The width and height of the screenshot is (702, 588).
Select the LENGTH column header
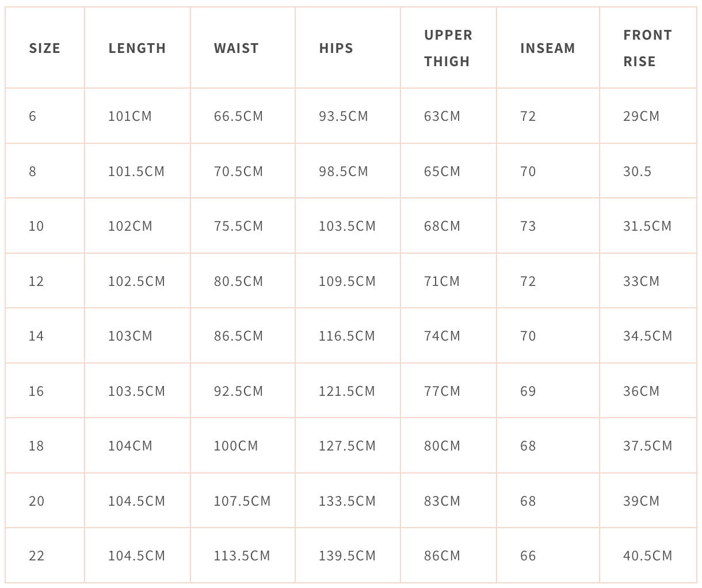pyautogui.click(x=137, y=48)
